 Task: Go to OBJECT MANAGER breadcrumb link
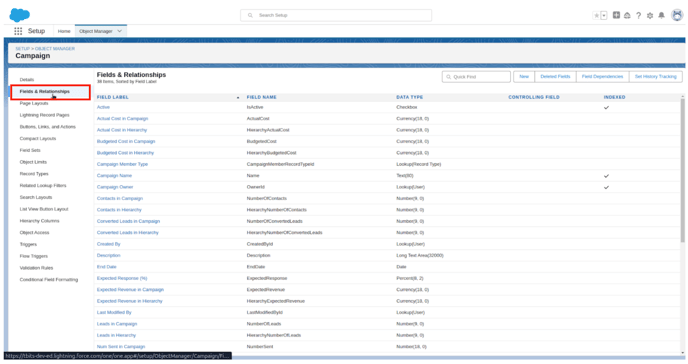(x=55, y=49)
